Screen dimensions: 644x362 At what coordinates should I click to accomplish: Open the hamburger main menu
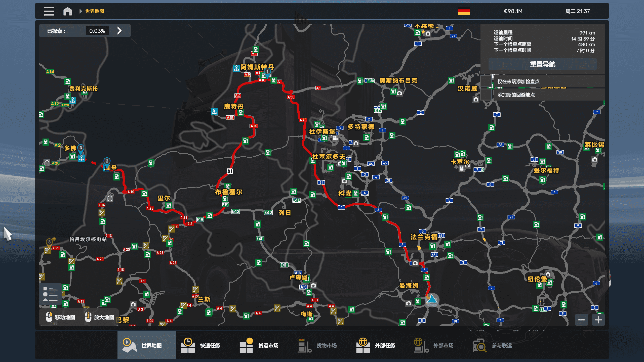[x=49, y=11]
